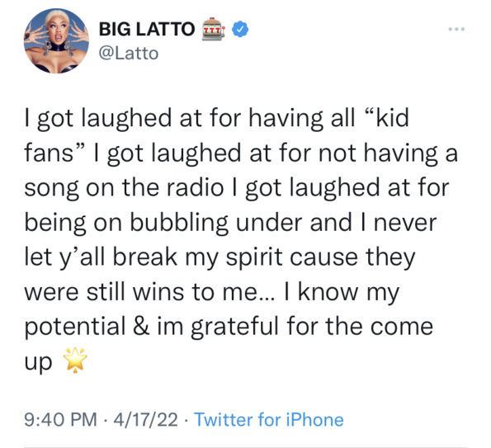Click the blue verified checkmark badge

click(x=240, y=29)
